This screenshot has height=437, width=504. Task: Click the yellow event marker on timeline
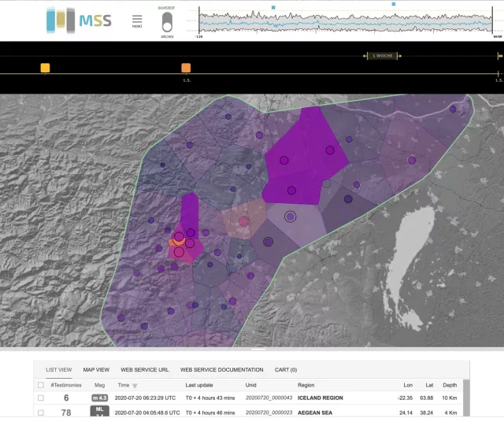(x=45, y=68)
